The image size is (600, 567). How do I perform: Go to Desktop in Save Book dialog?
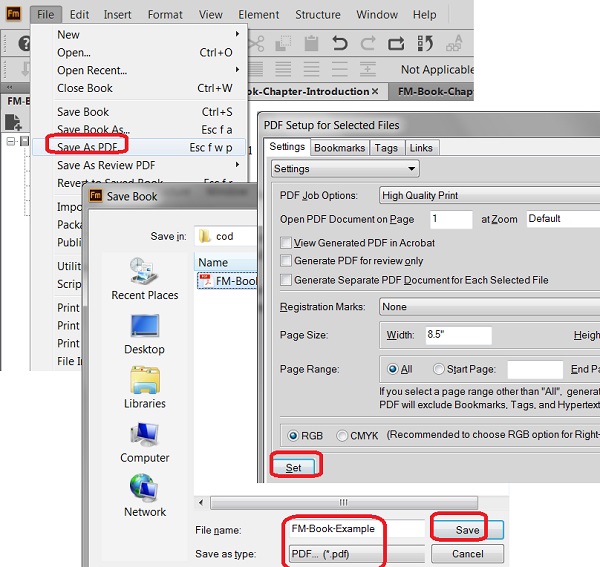click(145, 334)
